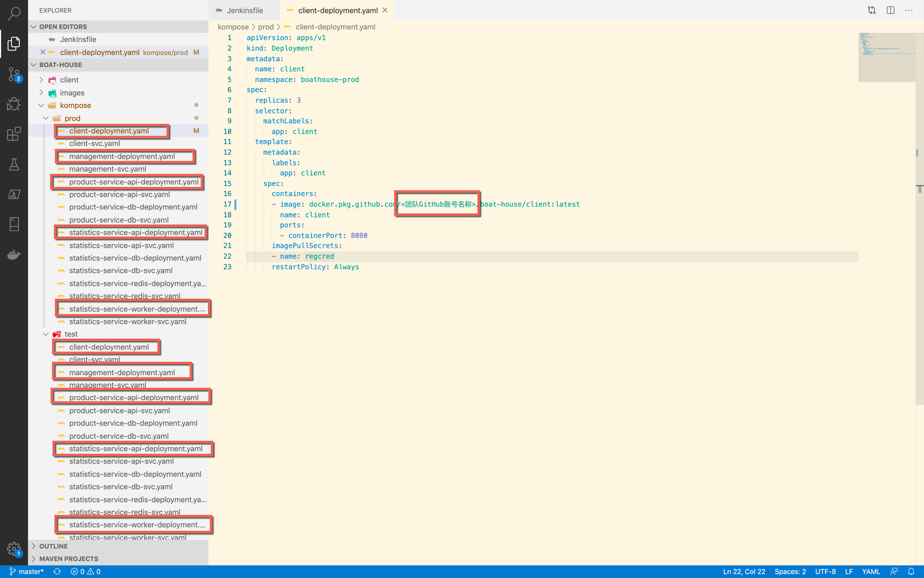Viewport: 924px width, 578px height.
Task: Click the feedback icon in status bar
Action: pos(894,572)
